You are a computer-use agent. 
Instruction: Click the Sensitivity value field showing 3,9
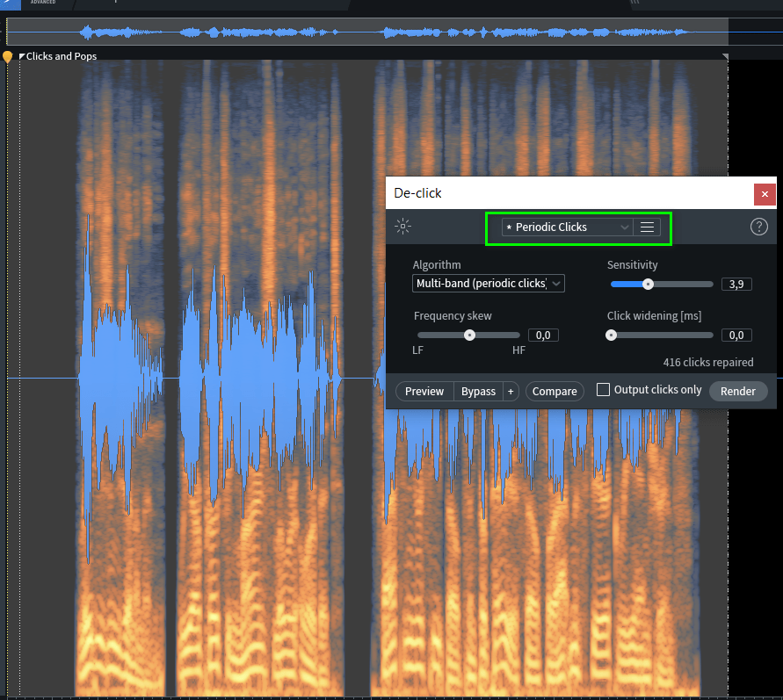[736, 284]
